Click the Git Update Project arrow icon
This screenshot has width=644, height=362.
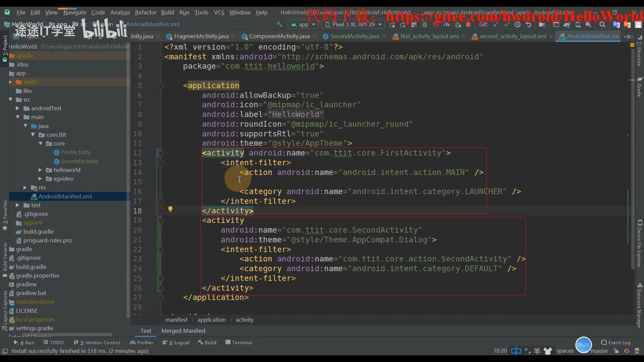[x=496, y=24]
